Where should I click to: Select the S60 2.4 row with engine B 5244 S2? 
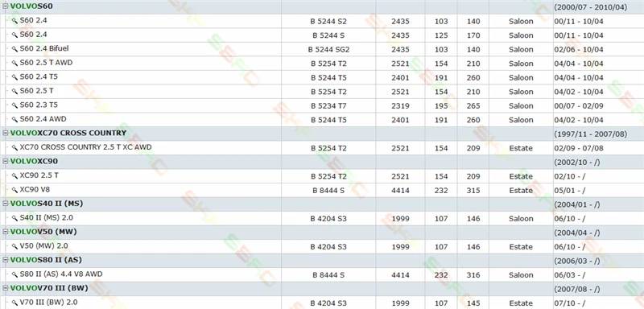tap(322, 21)
